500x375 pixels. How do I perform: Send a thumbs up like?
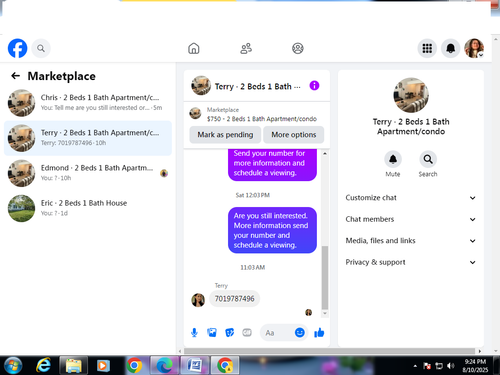(319, 332)
